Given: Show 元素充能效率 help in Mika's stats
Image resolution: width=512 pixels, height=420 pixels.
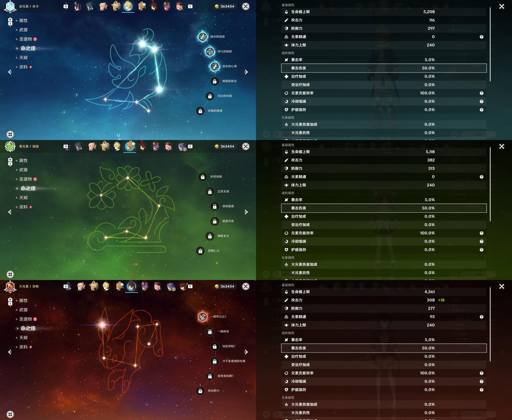Looking at the screenshot, I should point(481,93).
